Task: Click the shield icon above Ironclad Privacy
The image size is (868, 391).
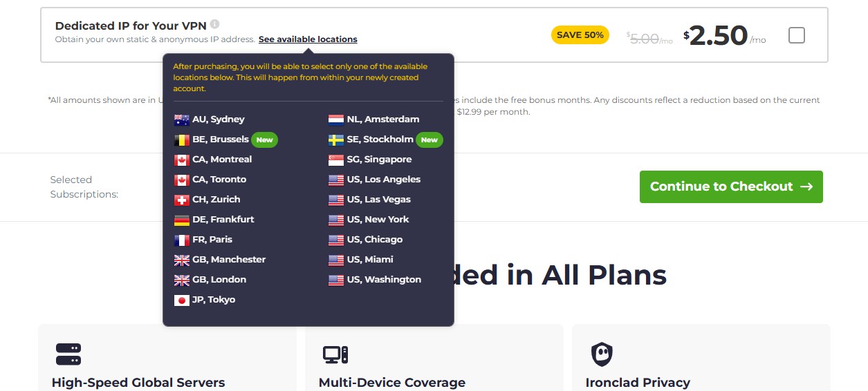Action: (602, 354)
